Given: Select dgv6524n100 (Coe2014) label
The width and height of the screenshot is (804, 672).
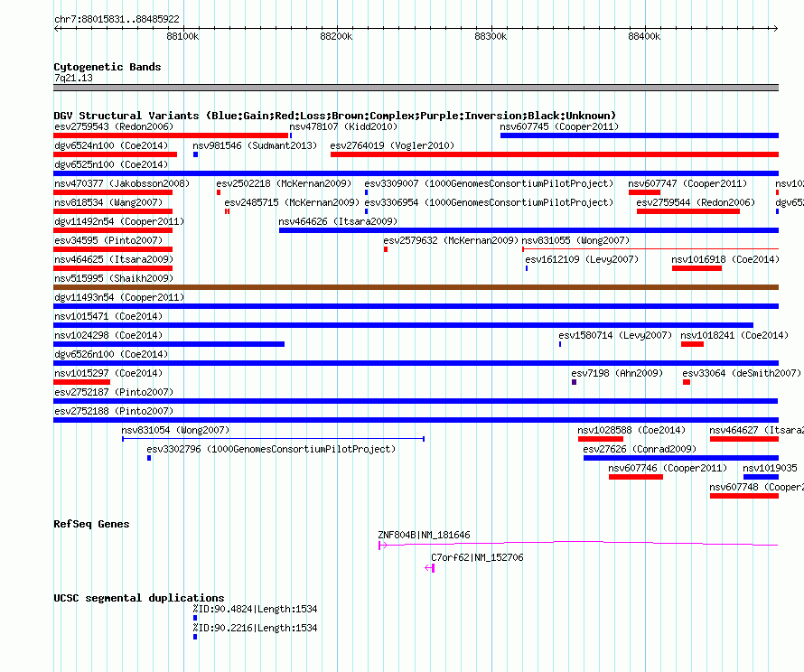Looking at the screenshot, I should tap(111, 145).
